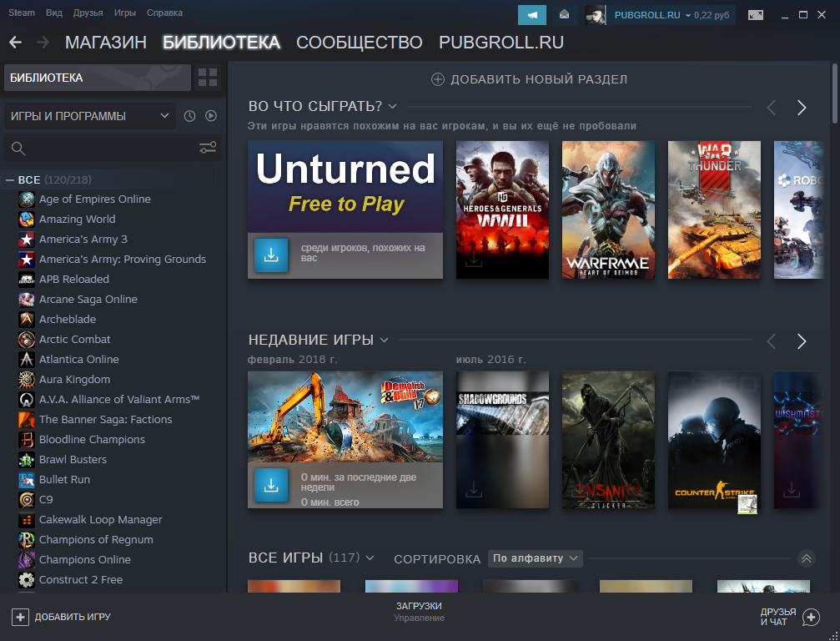840x641 pixels.
Task: Open the Shadowgrounds cover thumbnail
Action: tap(502, 440)
